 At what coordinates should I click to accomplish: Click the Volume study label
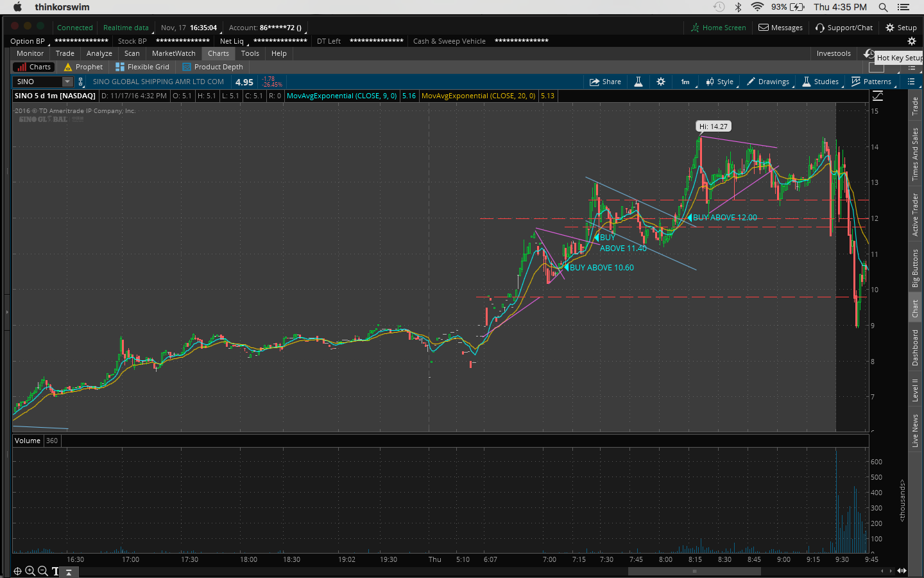click(x=28, y=441)
